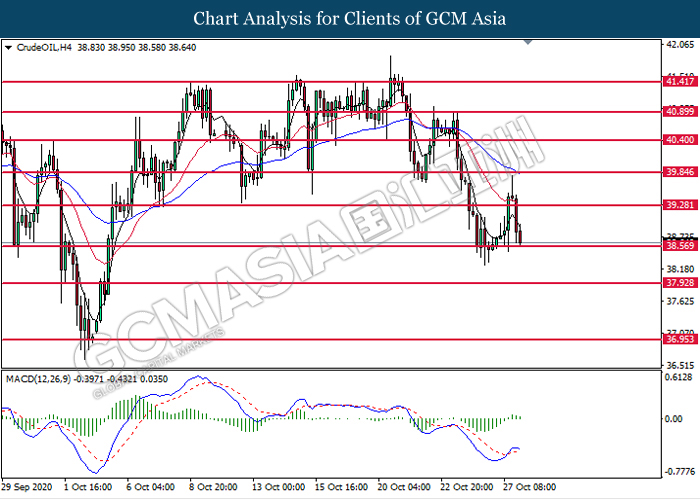Open the CrudeOIL.H4 symbol dropdown arrow
Image resolution: width=700 pixels, height=500 pixels.
[8, 47]
